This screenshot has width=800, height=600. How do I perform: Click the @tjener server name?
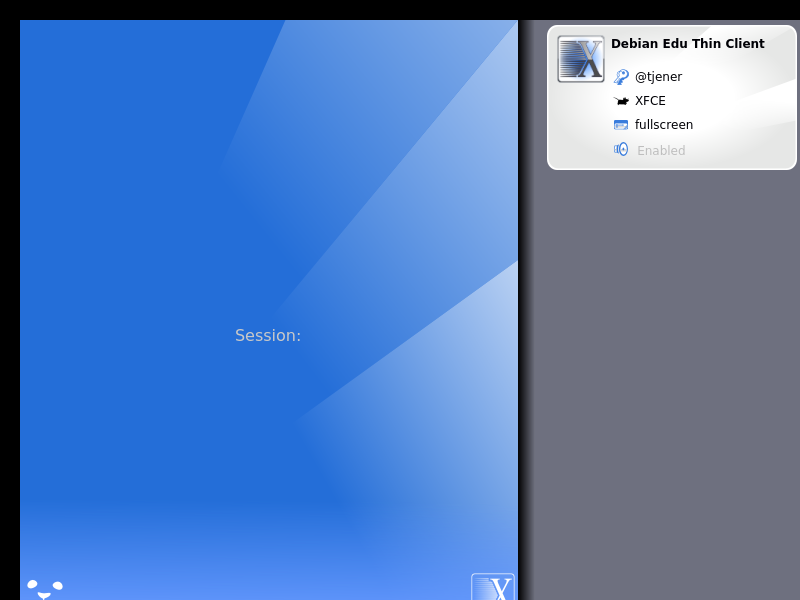point(658,77)
